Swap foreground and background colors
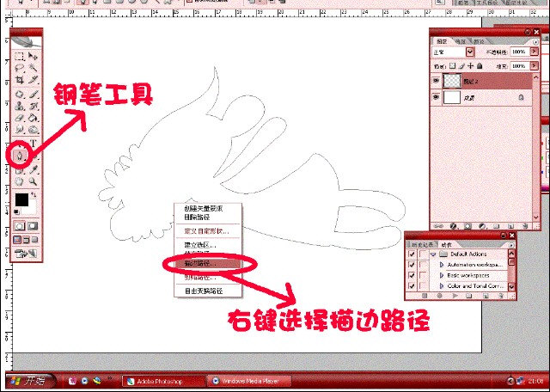550x392 pixels. tap(34, 194)
